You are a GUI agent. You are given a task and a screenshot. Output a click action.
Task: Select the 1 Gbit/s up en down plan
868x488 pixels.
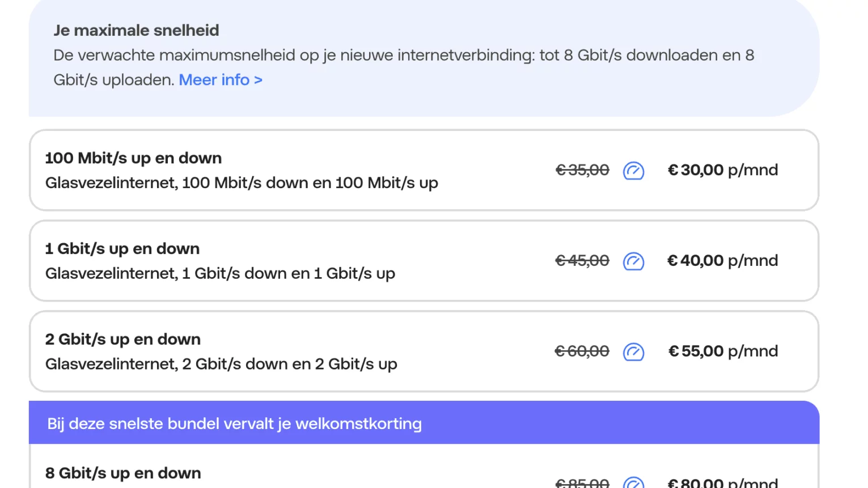pos(122,249)
